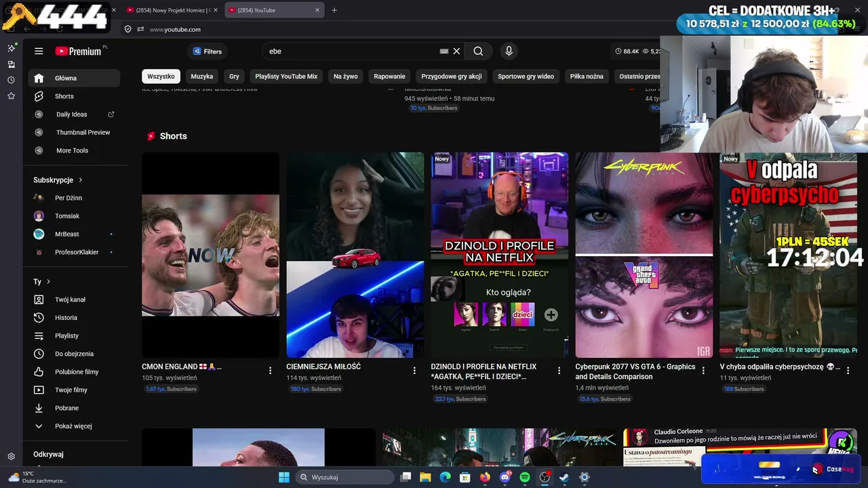Select the 'Przygodowe gry akcji' chip
The image size is (868, 488).
pos(452,77)
